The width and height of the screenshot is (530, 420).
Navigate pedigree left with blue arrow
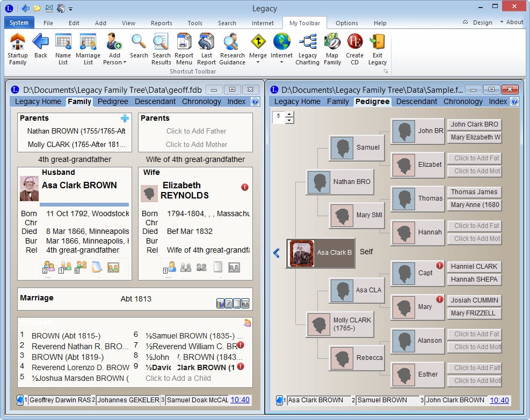click(277, 253)
